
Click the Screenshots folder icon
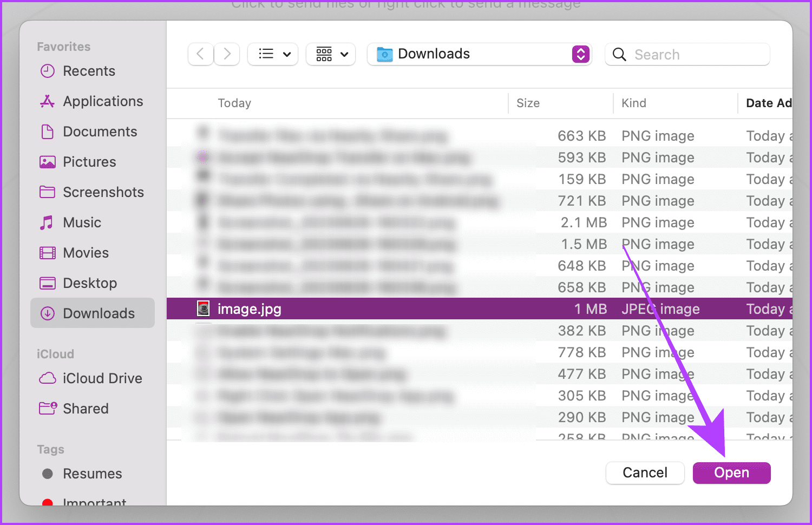point(48,192)
